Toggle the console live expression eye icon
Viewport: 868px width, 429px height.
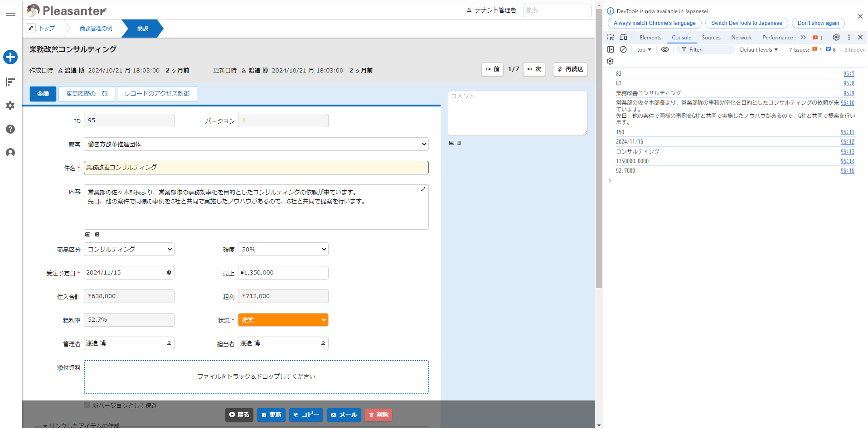click(x=665, y=50)
